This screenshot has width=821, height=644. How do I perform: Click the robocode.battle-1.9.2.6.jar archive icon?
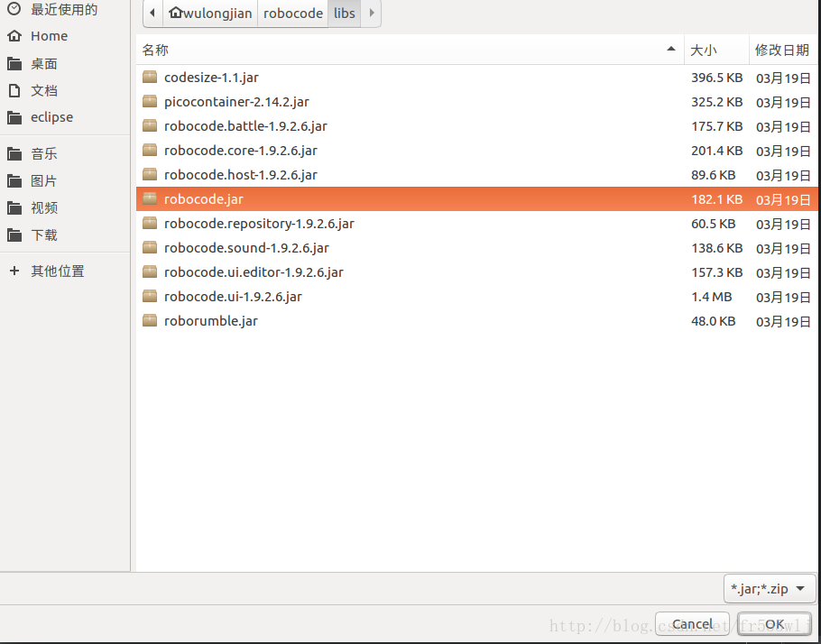150,125
